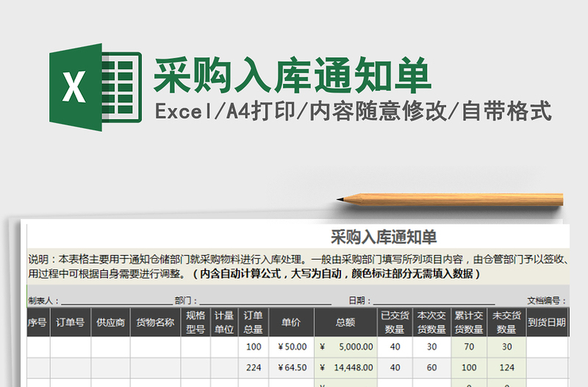Select the 订单号 column header
This screenshot has height=387, width=588.
tap(71, 322)
